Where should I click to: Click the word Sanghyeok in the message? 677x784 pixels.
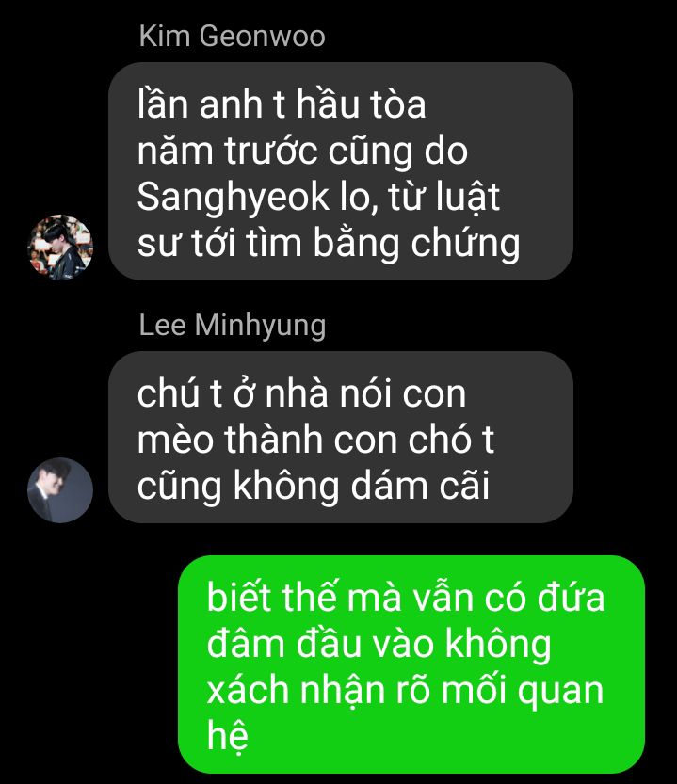coord(234,198)
